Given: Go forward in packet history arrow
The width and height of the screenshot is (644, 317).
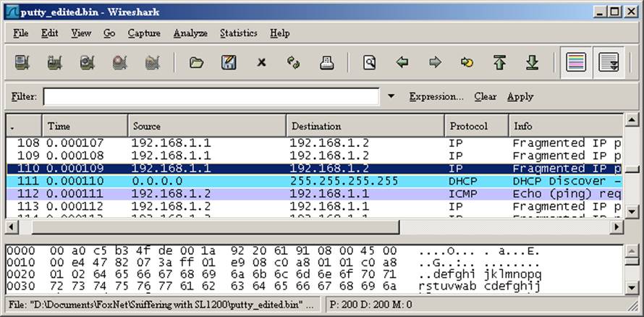Looking at the screenshot, I should click(435, 63).
